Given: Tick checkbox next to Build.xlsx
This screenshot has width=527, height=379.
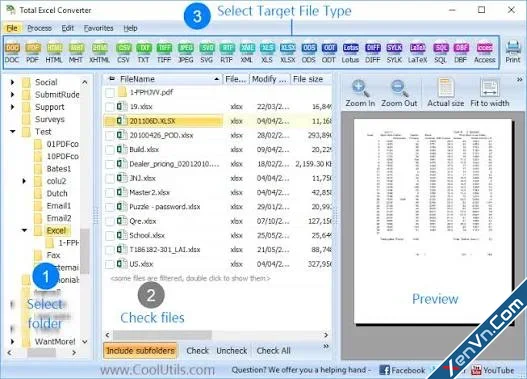Looking at the screenshot, I should pos(110,150).
